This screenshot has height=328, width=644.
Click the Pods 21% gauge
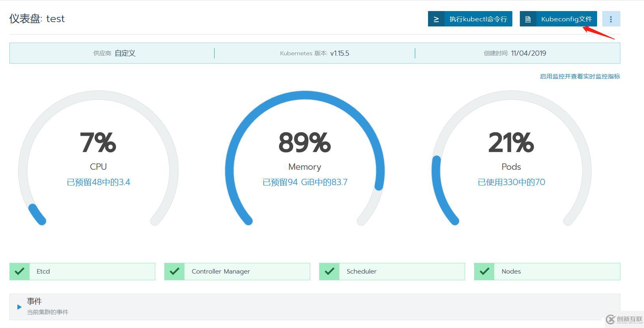[x=511, y=158]
